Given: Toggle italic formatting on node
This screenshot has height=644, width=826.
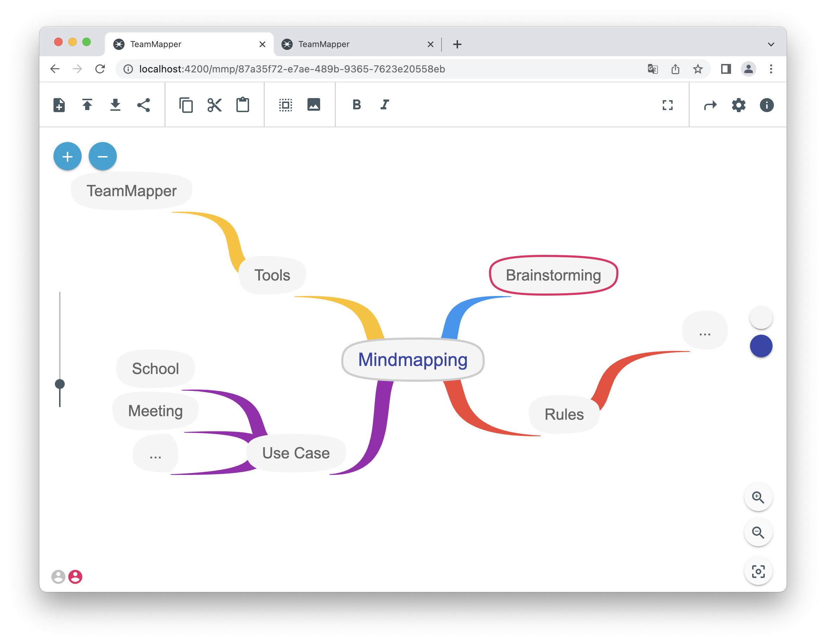Looking at the screenshot, I should [x=385, y=104].
